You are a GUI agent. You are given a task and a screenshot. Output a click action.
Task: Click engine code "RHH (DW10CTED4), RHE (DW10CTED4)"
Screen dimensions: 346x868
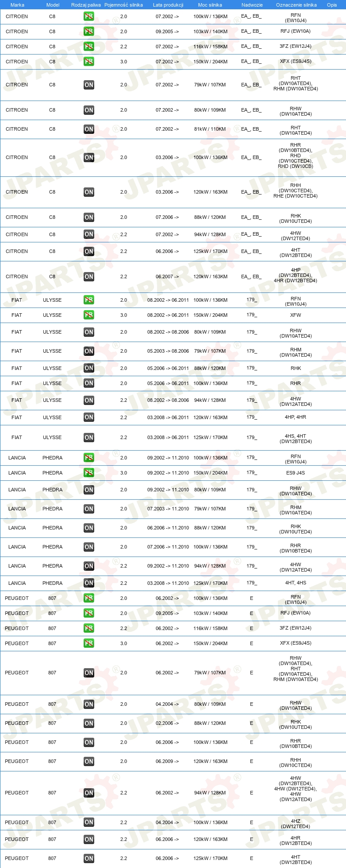tap(296, 191)
